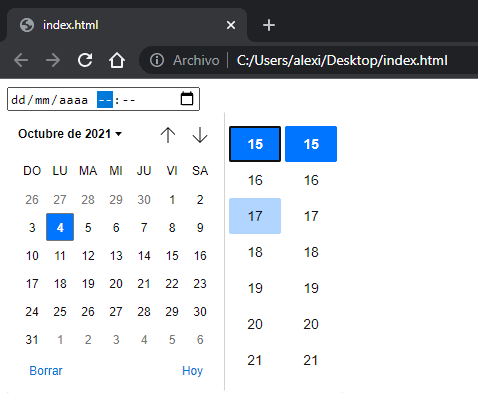Viewport: 478px width, 402px height.
Task: Show previous month with up arrow
Action: 168,135
